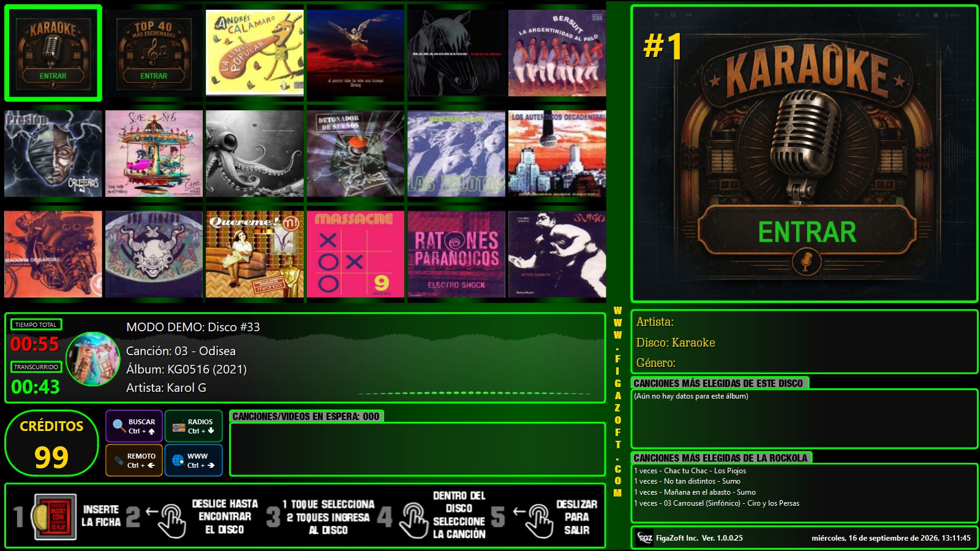Select the Top 40 Más Escuchadas tile
Image resolution: width=980 pixels, height=551 pixels.
pyautogui.click(x=154, y=53)
